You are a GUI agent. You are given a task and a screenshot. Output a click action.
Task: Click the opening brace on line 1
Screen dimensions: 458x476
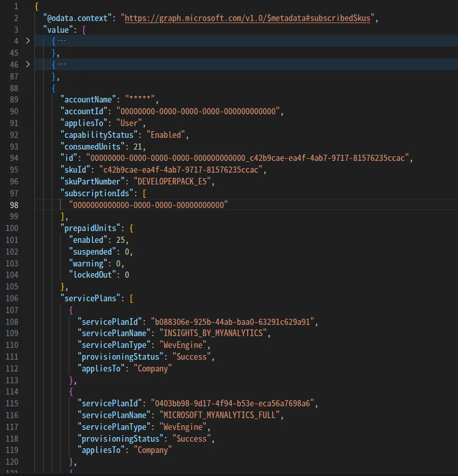tap(36, 7)
